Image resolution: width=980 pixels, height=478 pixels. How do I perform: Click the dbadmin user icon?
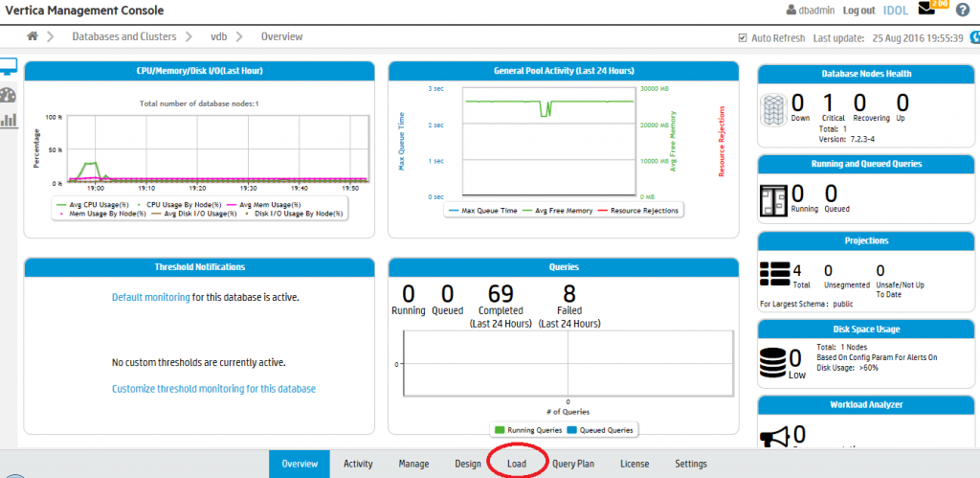point(791,10)
